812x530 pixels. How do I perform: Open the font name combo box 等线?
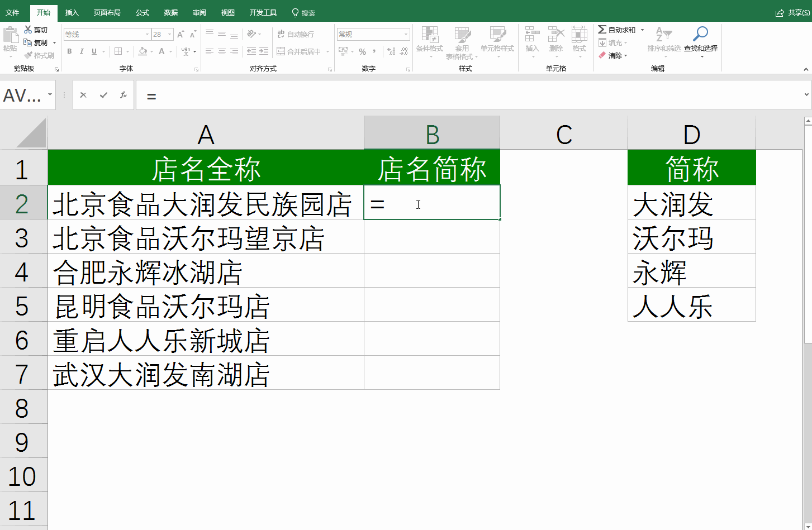(107, 34)
